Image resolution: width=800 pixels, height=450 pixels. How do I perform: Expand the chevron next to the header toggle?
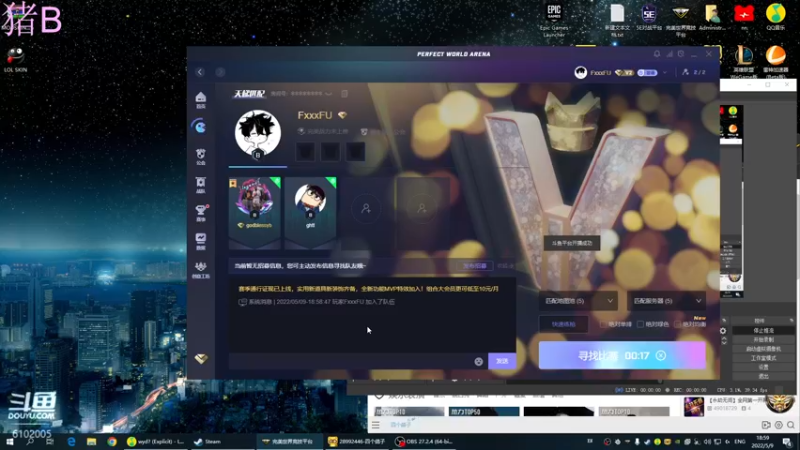(665, 73)
